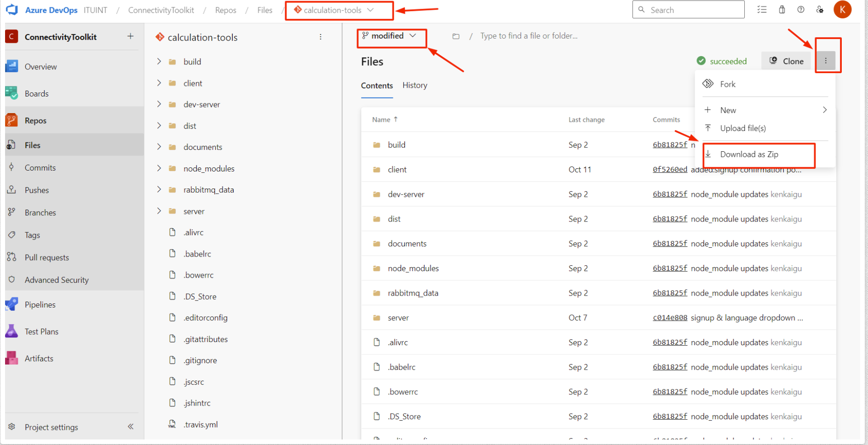This screenshot has width=868, height=445.
Task: Click Fork in the context menu
Action: coord(728,84)
